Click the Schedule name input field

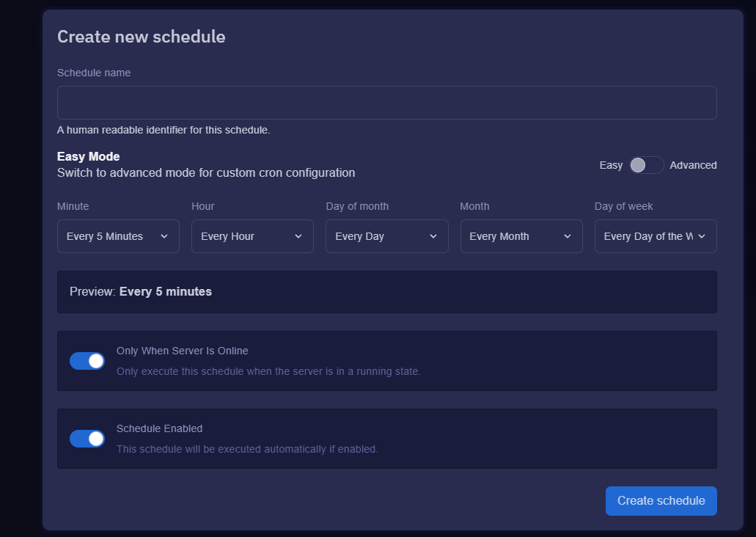tap(386, 103)
